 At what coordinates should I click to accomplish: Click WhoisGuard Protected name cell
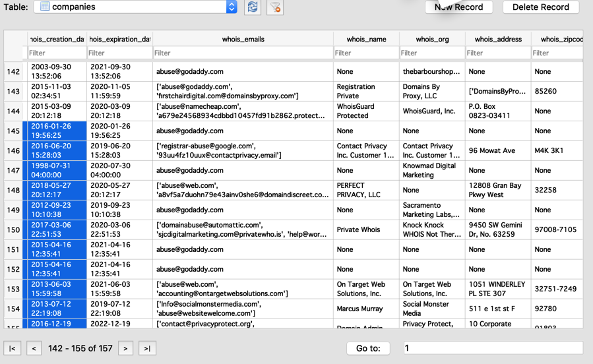366,111
